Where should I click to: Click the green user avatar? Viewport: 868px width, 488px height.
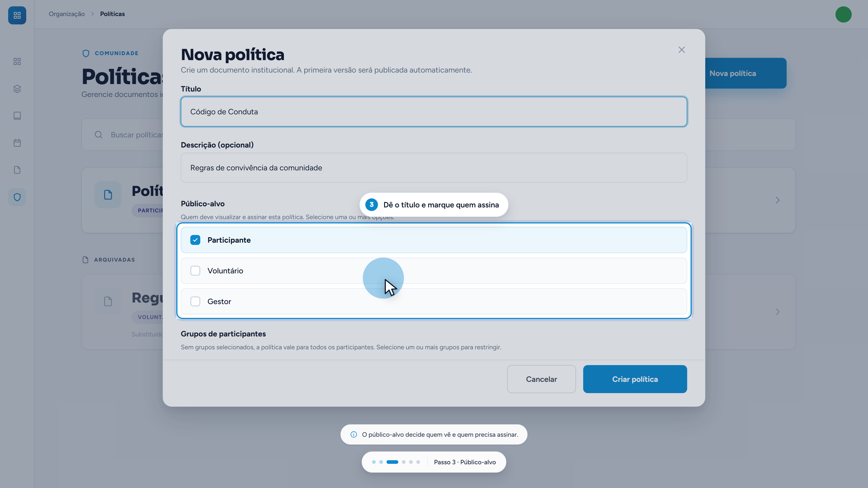coord(843,14)
